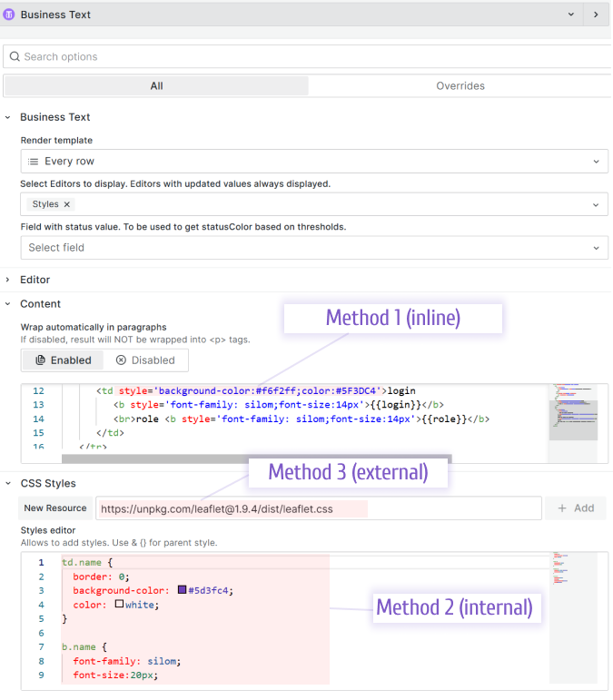This screenshot has height=700, width=613.
Task: Switch to the Overrides tab
Action: 460,86
